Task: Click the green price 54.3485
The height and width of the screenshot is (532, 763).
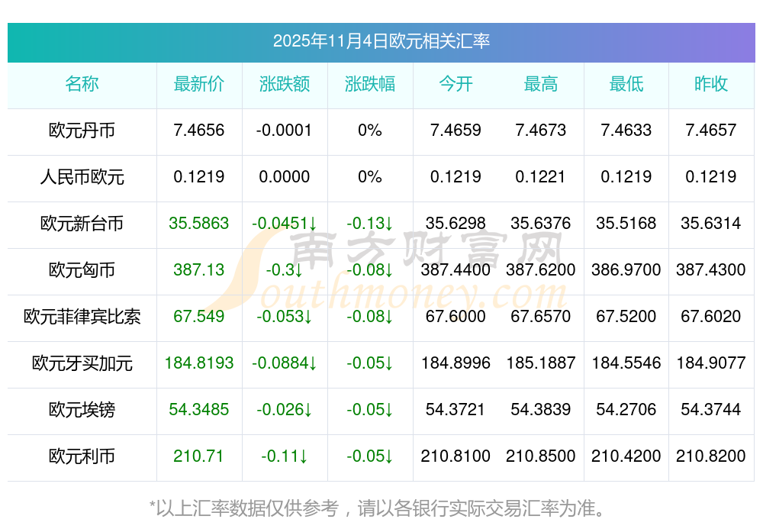Action: [199, 409]
